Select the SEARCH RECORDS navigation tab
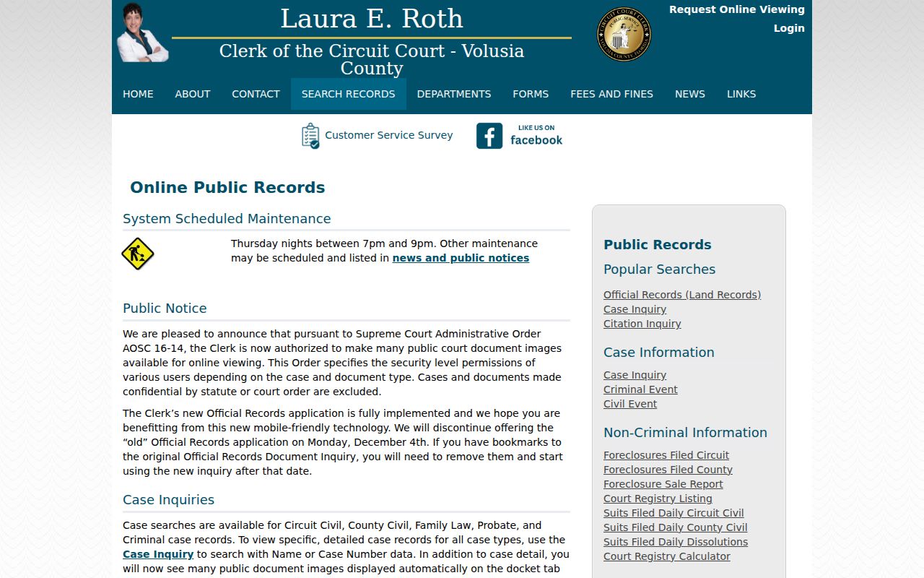The width and height of the screenshot is (924, 578). pos(349,94)
